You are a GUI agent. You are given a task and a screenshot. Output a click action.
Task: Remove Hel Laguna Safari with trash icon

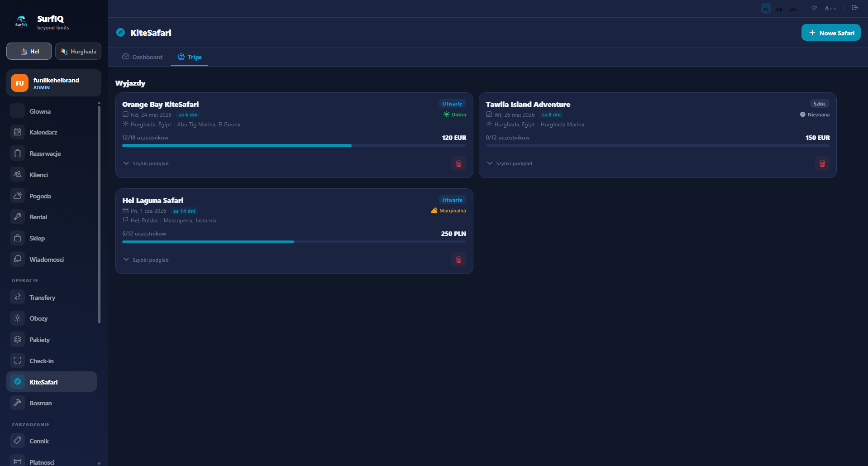coord(458,259)
